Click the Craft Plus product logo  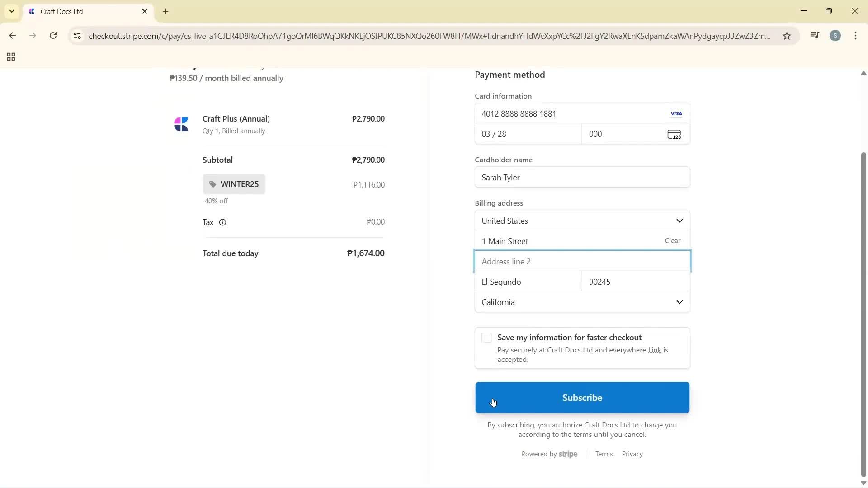181,124
